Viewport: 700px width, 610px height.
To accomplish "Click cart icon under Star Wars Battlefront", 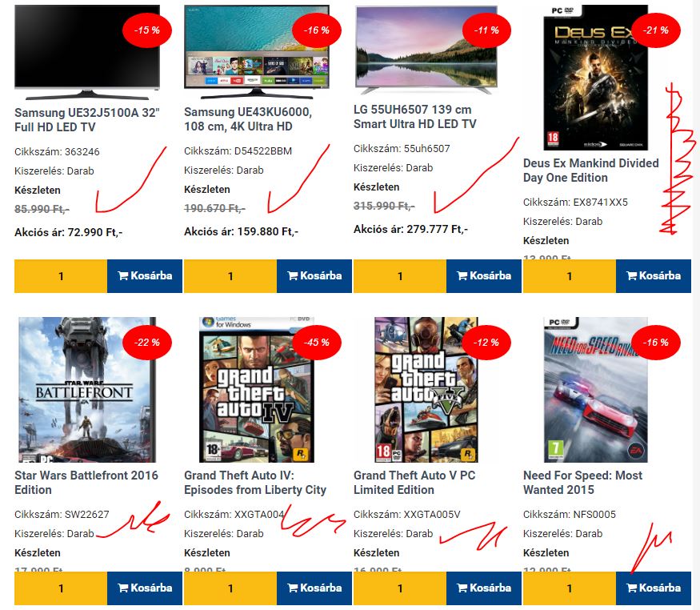I will tap(123, 588).
